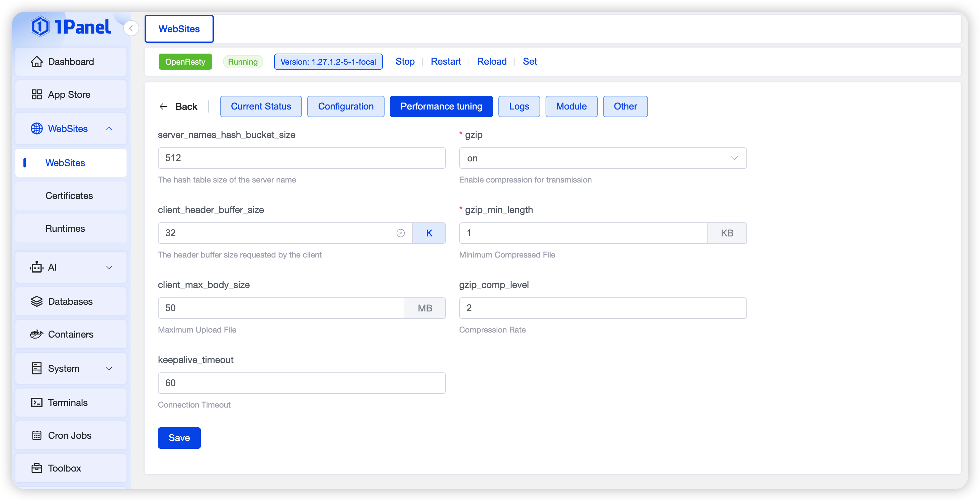
Task: Collapse the sidebar with arrow button
Action: [131, 28]
